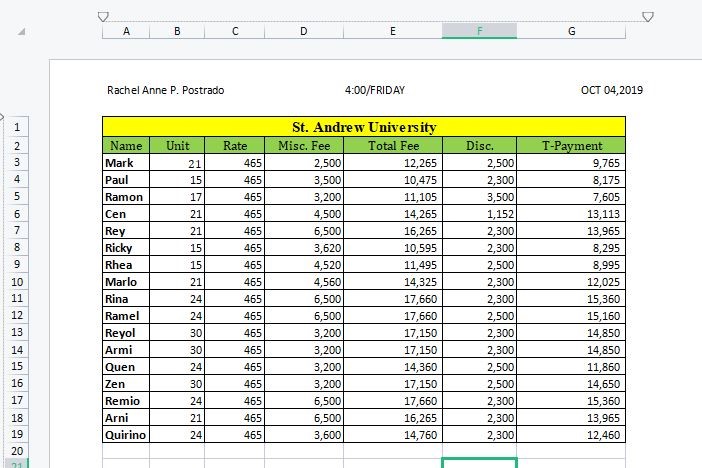
Task: Select the row 1 header
Action: coord(17,128)
